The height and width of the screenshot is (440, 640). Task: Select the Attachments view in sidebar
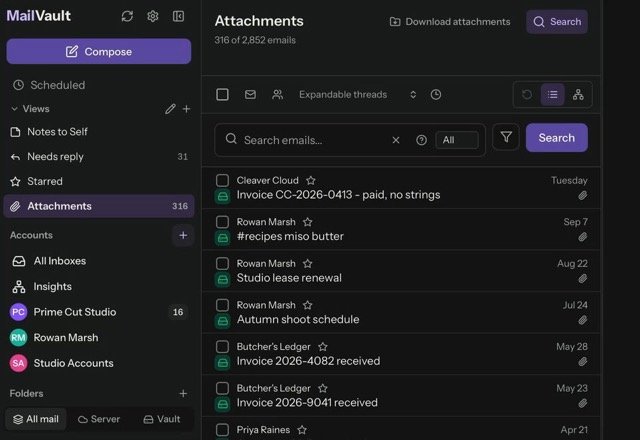[x=99, y=206]
